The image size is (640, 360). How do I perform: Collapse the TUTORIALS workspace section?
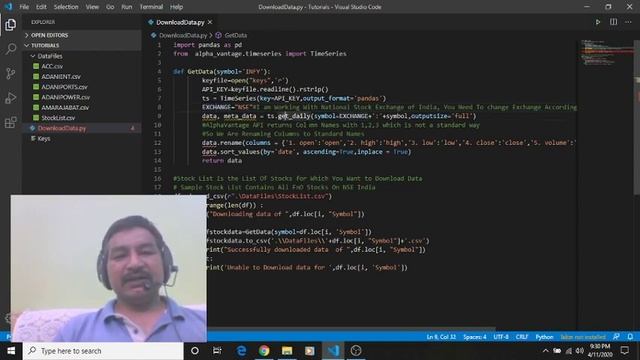(x=82, y=45)
